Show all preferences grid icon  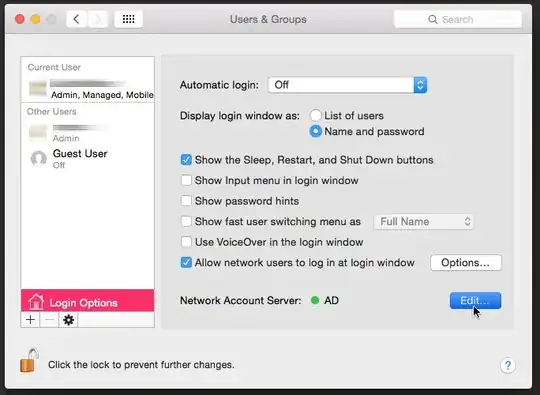[x=128, y=19]
